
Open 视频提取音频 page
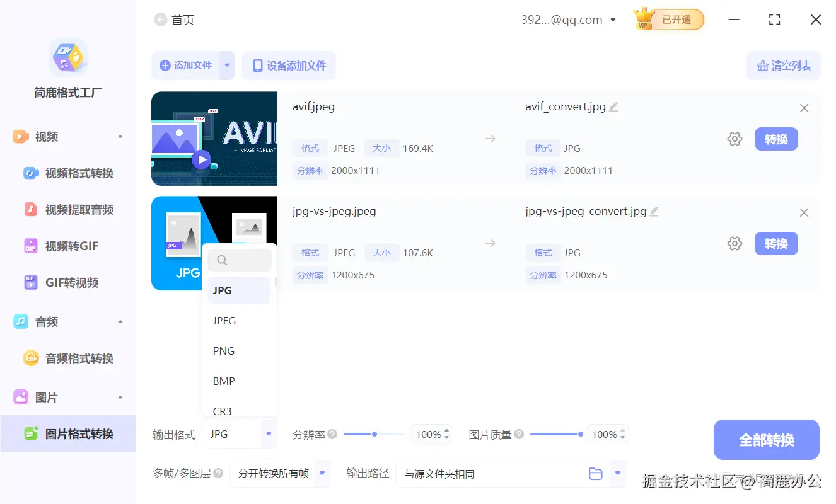[68, 210]
